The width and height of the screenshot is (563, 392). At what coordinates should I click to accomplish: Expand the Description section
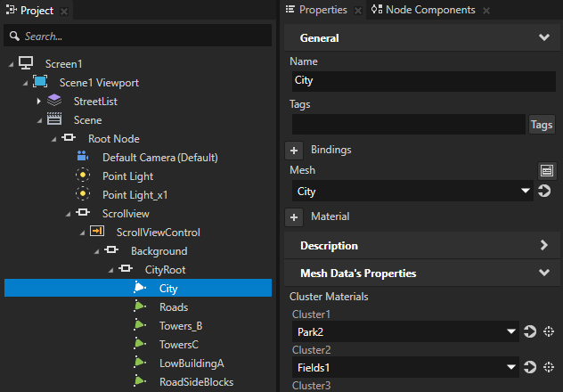(544, 245)
